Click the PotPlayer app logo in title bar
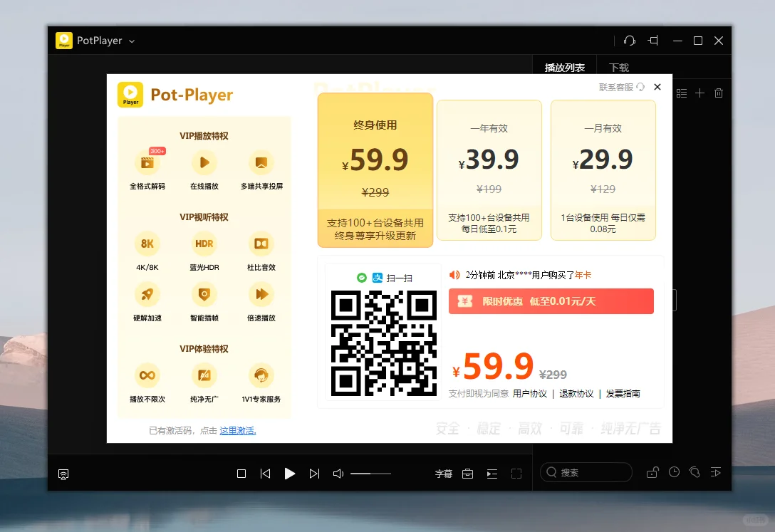The image size is (775, 532). click(x=64, y=41)
